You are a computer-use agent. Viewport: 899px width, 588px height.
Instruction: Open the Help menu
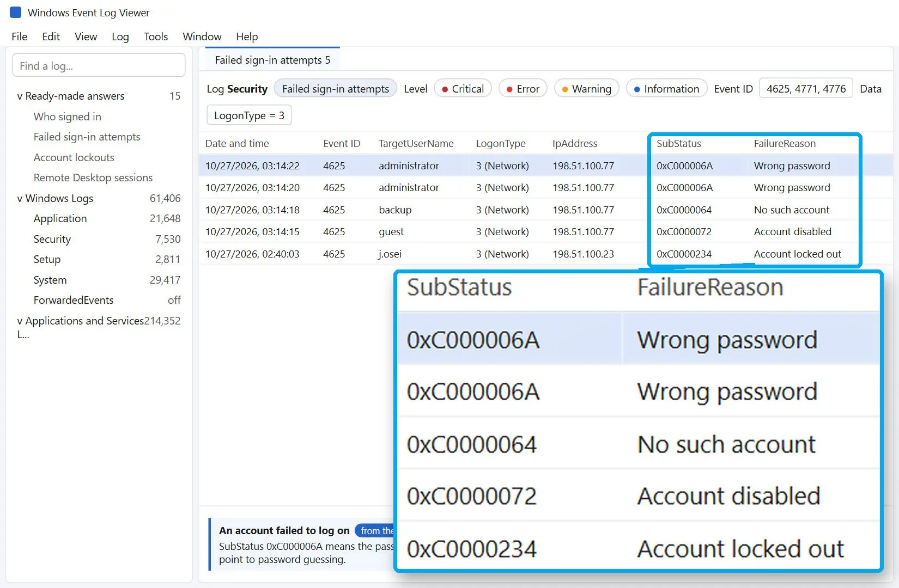click(x=246, y=36)
